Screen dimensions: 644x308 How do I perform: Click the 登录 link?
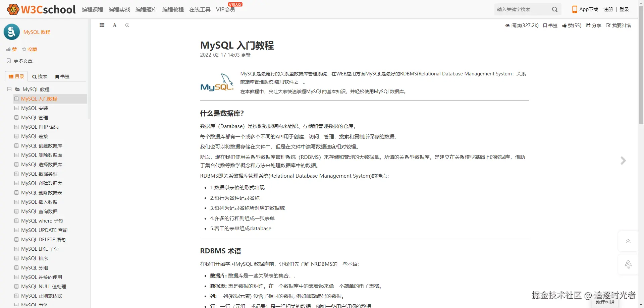(x=624, y=9)
